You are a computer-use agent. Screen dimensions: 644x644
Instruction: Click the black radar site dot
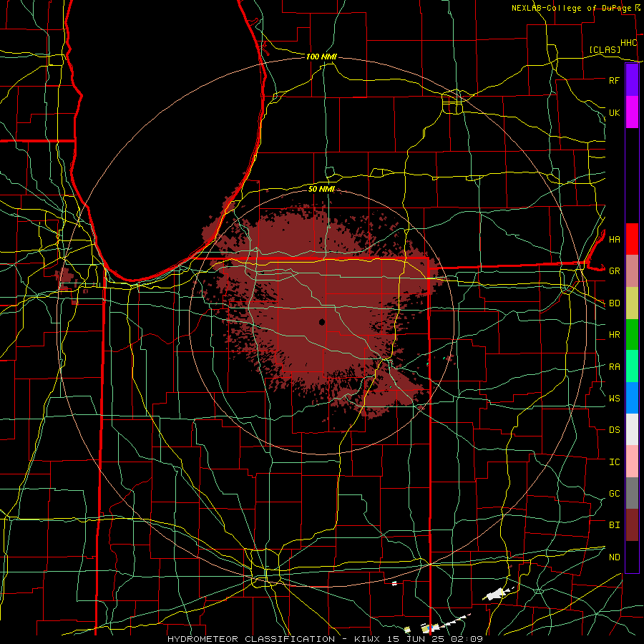pyautogui.click(x=321, y=322)
